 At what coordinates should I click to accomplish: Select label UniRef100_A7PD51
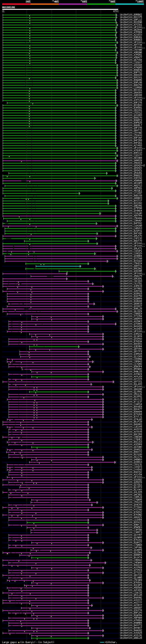click(x=131, y=55)
